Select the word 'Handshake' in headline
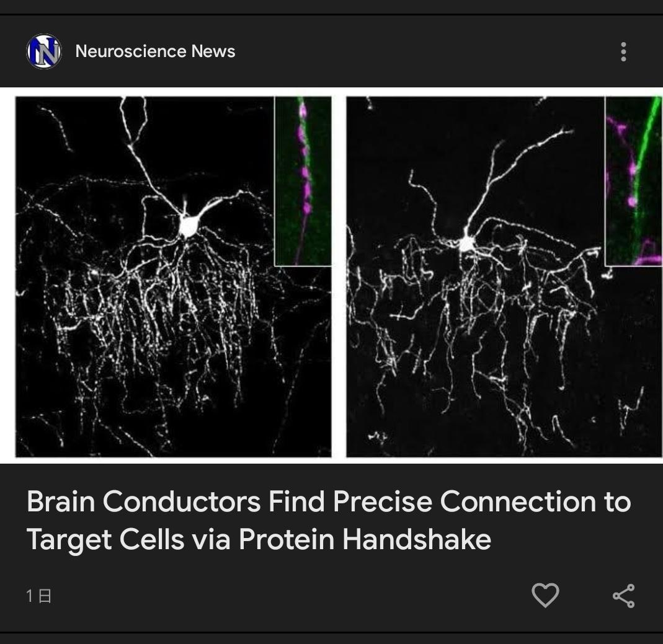The image size is (663, 644). click(x=417, y=539)
